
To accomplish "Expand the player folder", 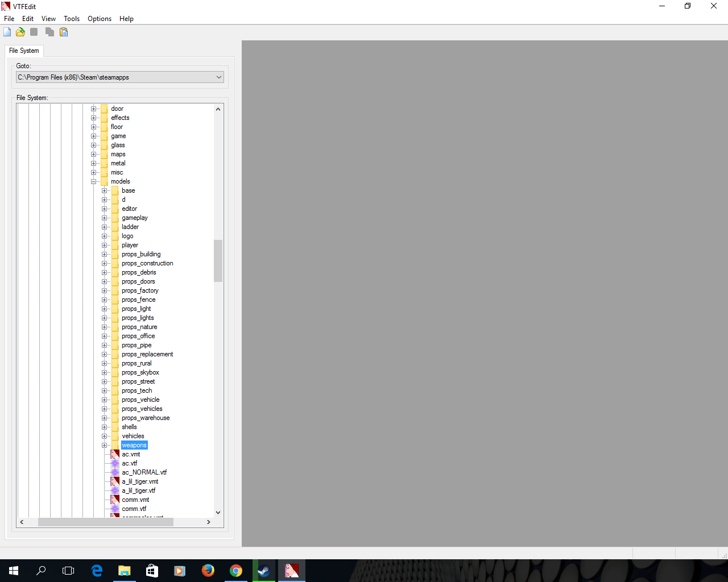I will pos(105,246).
